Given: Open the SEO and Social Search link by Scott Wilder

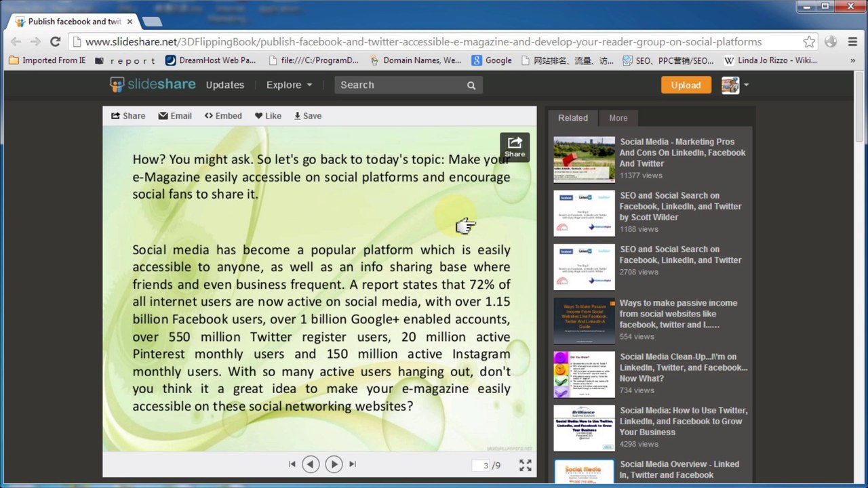Looking at the screenshot, I should pos(681,206).
